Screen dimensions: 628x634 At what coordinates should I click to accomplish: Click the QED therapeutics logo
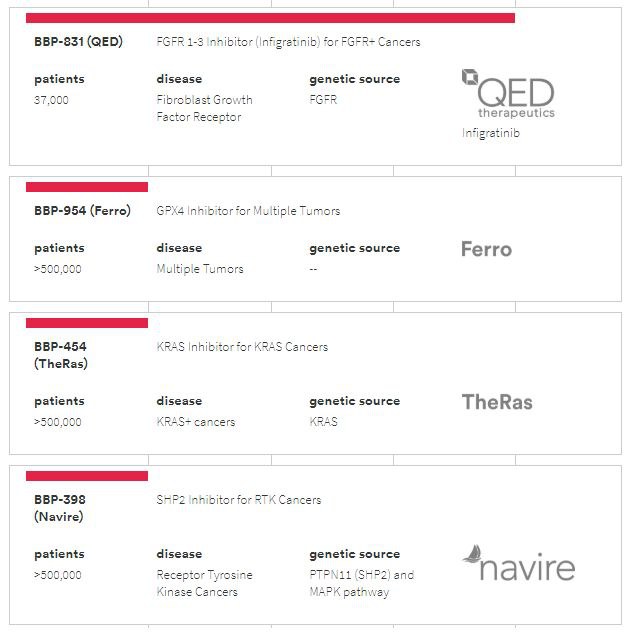coord(508,94)
